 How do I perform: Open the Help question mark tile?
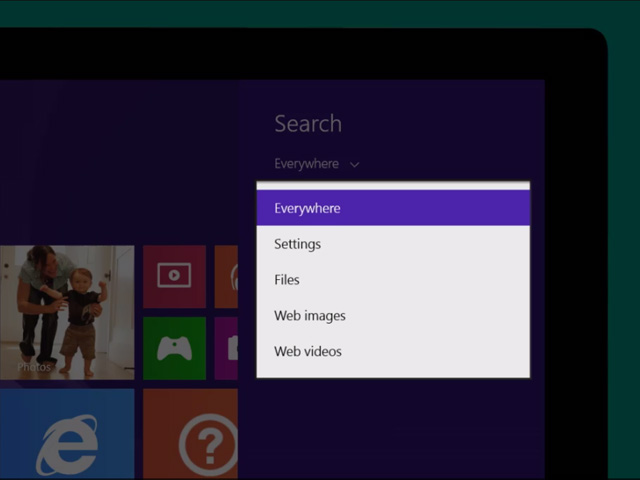coord(191,434)
